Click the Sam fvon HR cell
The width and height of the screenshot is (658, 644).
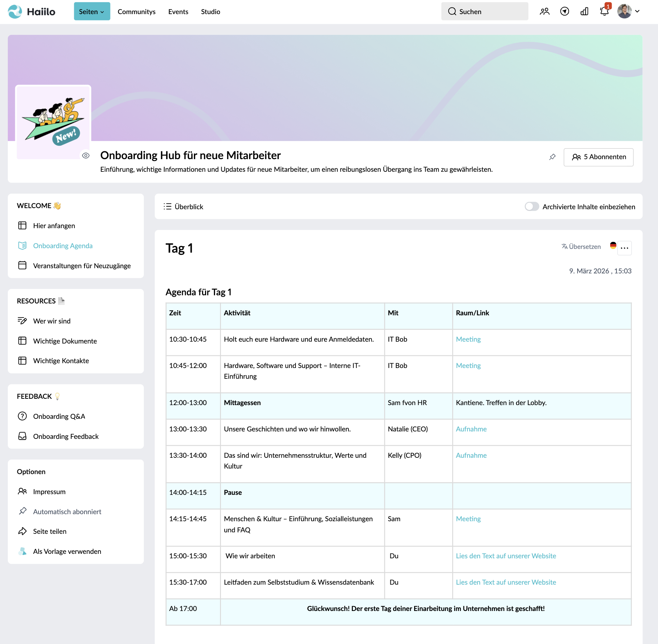pyautogui.click(x=419, y=406)
